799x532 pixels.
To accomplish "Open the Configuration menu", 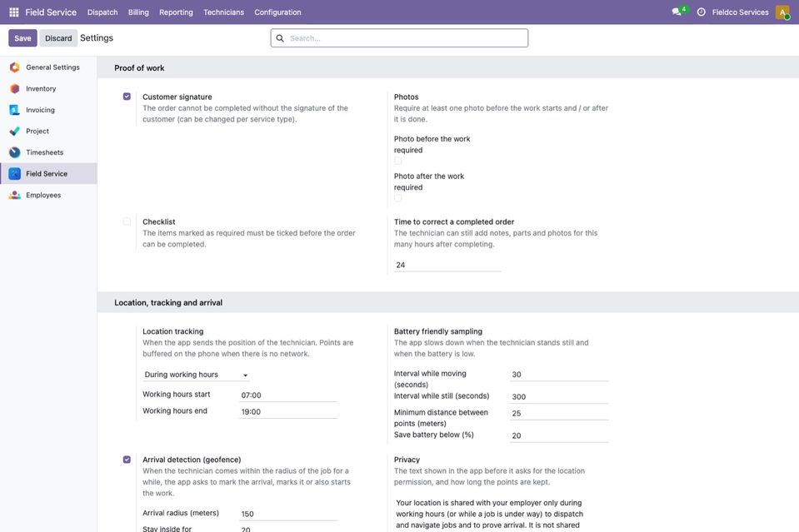I will [x=277, y=12].
